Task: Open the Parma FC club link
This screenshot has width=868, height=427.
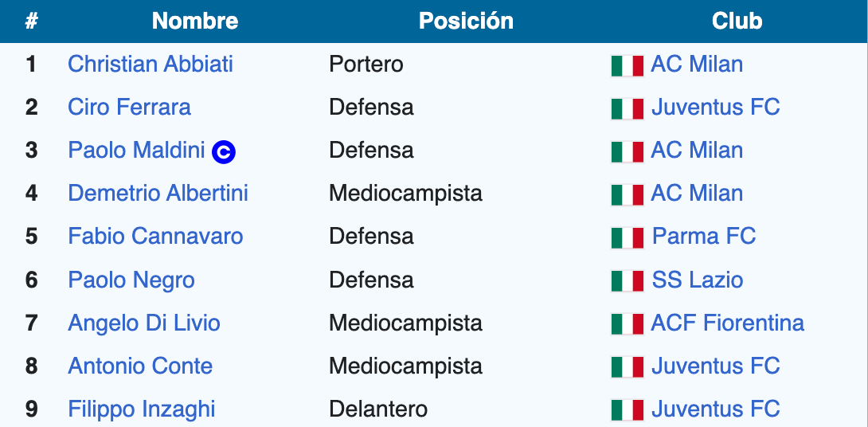Action: pos(704,236)
